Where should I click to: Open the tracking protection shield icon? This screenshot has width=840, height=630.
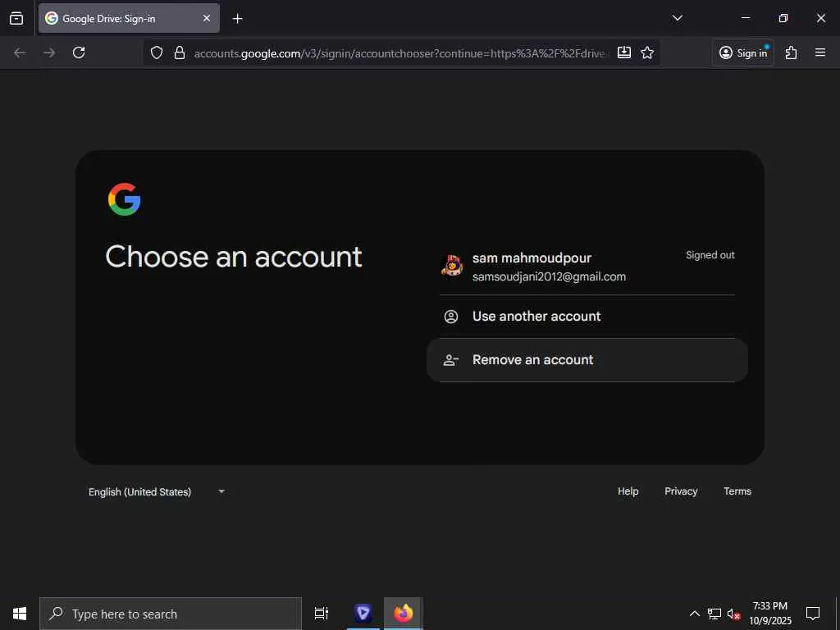coord(157,52)
